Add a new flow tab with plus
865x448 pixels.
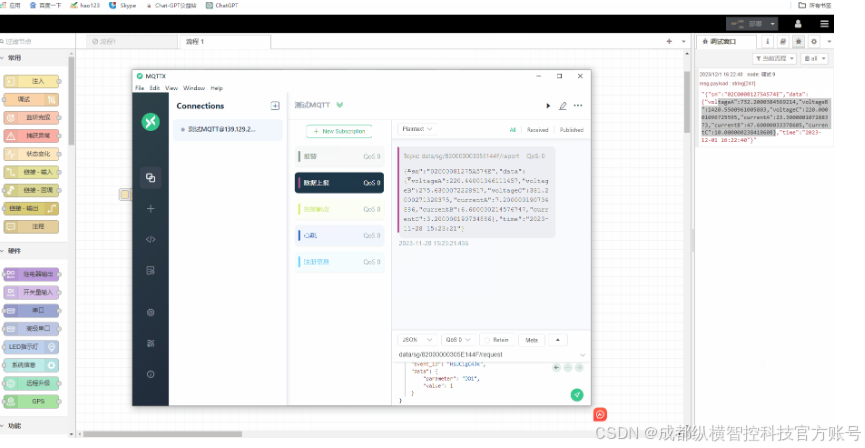[669, 41]
